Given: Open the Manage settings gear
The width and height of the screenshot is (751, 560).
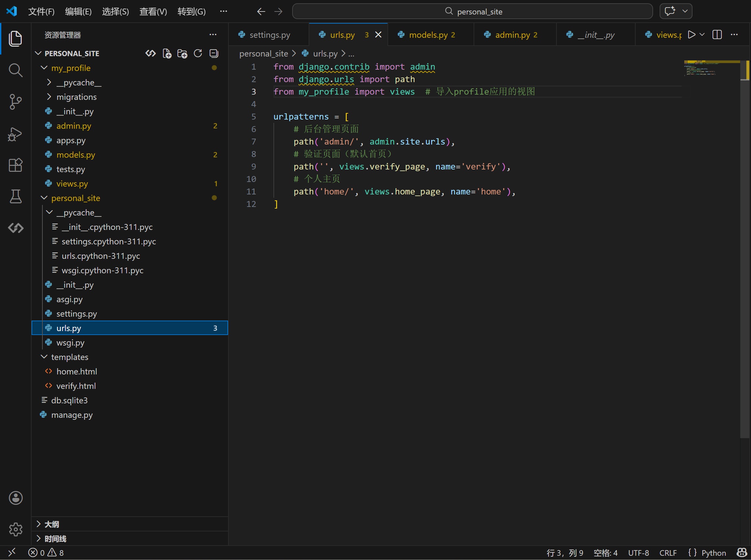Looking at the screenshot, I should pos(15,529).
